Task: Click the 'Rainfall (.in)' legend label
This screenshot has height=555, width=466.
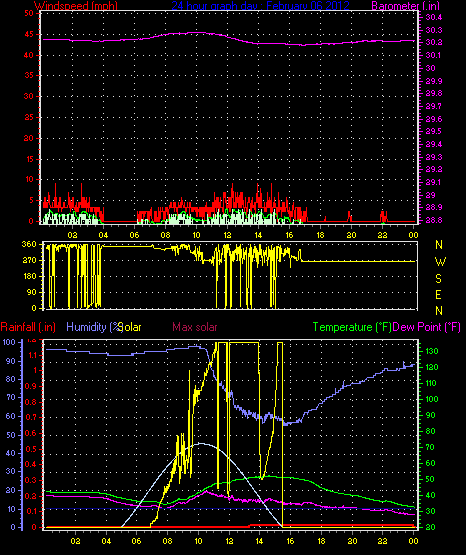Action: coord(28,327)
